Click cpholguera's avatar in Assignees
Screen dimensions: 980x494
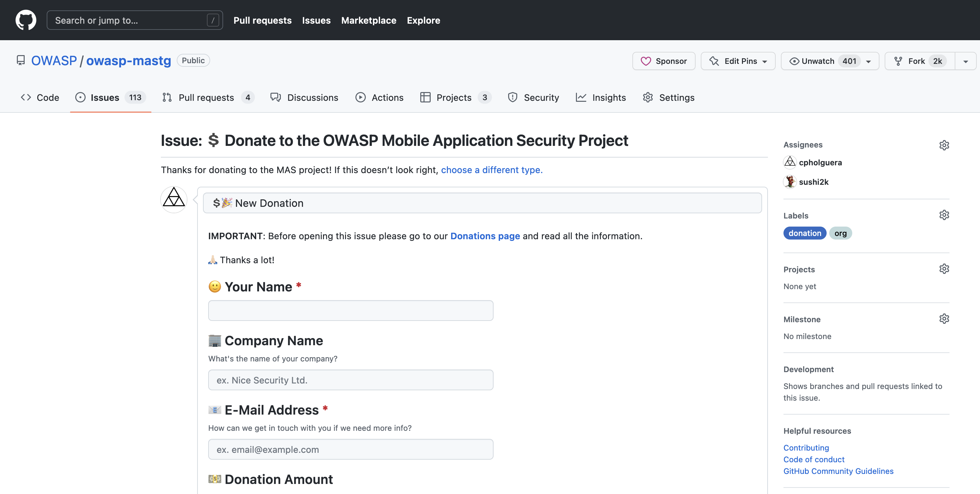(x=790, y=162)
